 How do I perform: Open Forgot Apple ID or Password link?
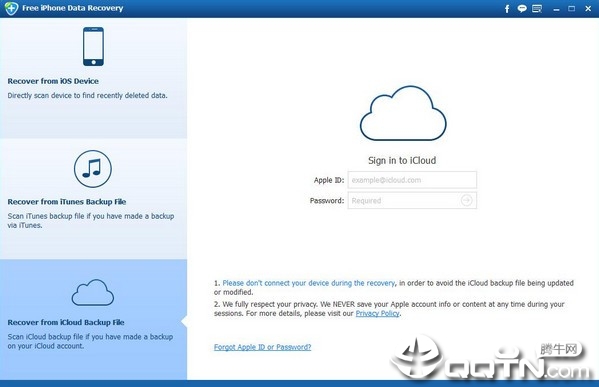(x=262, y=347)
